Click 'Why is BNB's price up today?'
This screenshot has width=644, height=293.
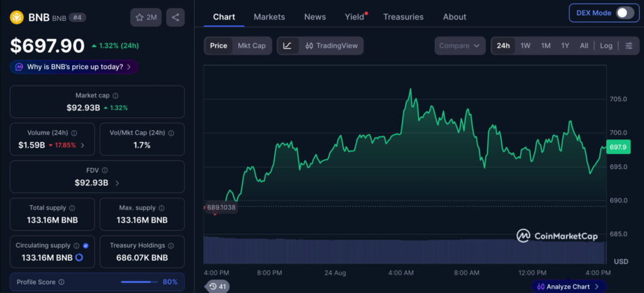(74, 67)
